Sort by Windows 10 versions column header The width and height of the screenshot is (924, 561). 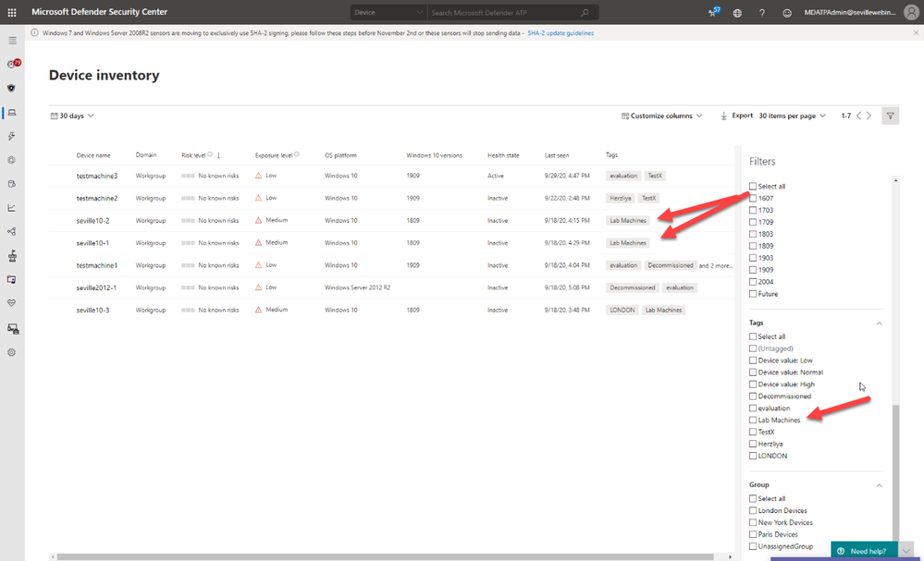(434, 155)
